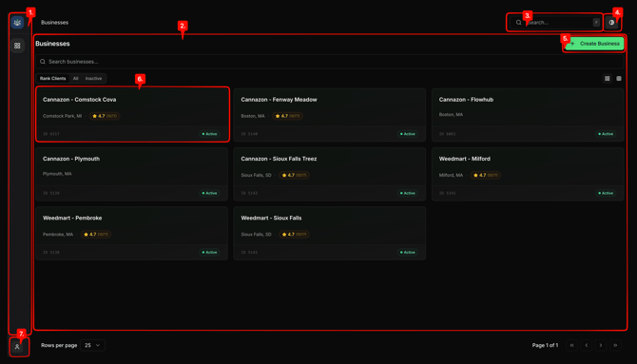Click the Businesses page heading

point(52,44)
